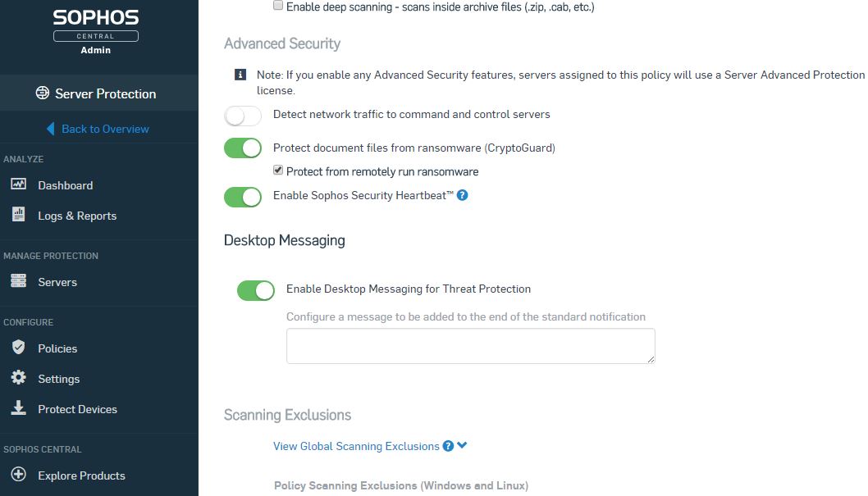Click the Settings gear icon

tap(18, 378)
